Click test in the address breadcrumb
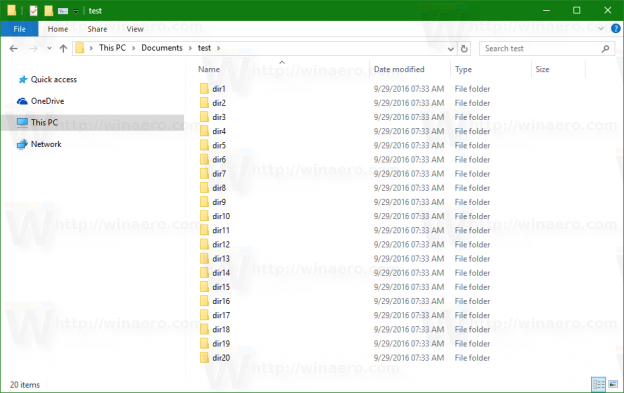Viewport: 624px width, 393px height. tap(204, 48)
